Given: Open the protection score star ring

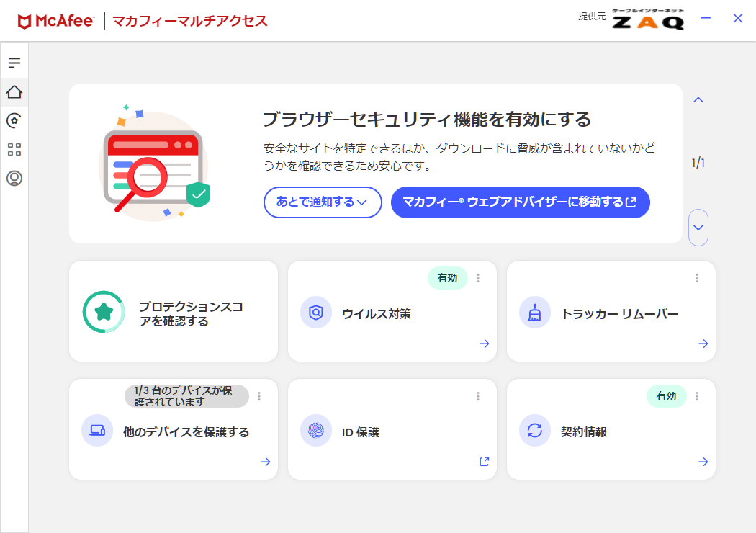Looking at the screenshot, I should 104,312.
